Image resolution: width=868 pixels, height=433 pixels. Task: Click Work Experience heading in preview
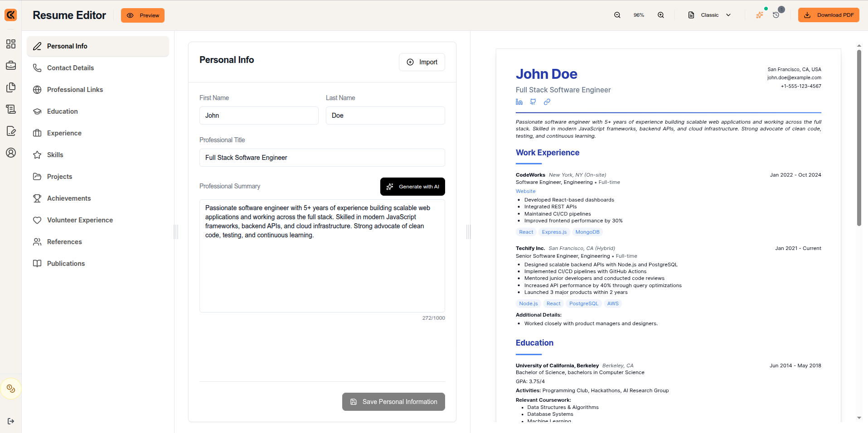coord(548,153)
